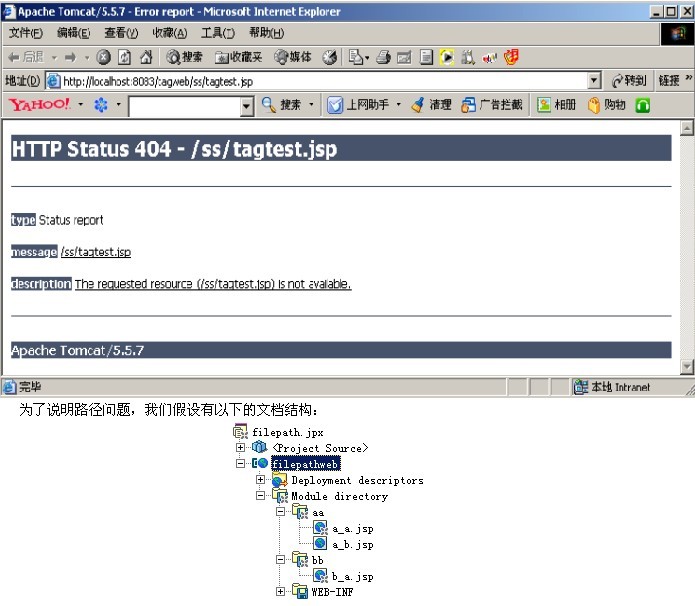Collapse the filepathweb node
Image resolution: width=695 pixels, height=606 pixels.
[240, 464]
